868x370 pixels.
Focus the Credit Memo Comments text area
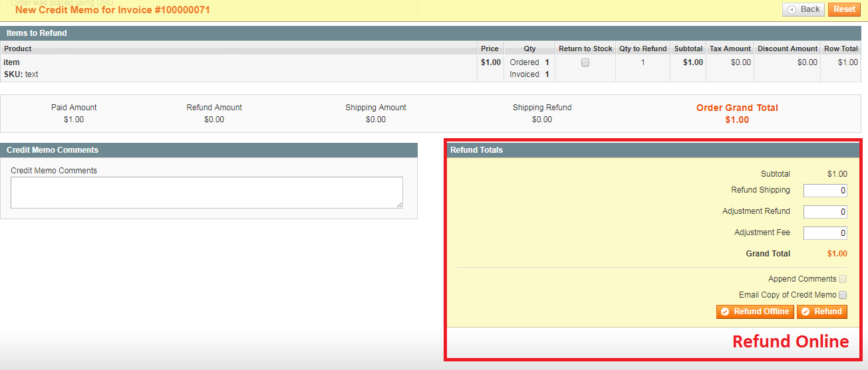pos(206,193)
